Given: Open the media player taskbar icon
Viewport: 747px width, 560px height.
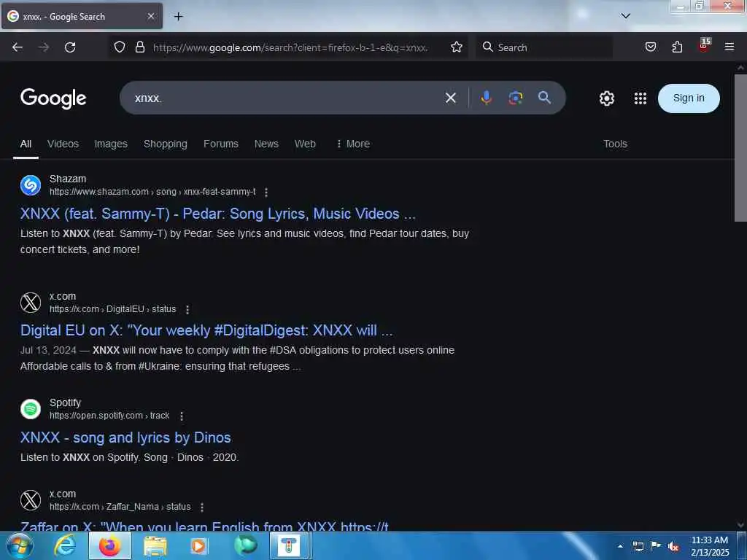Looking at the screenshot, I should (x=198, y=546).
